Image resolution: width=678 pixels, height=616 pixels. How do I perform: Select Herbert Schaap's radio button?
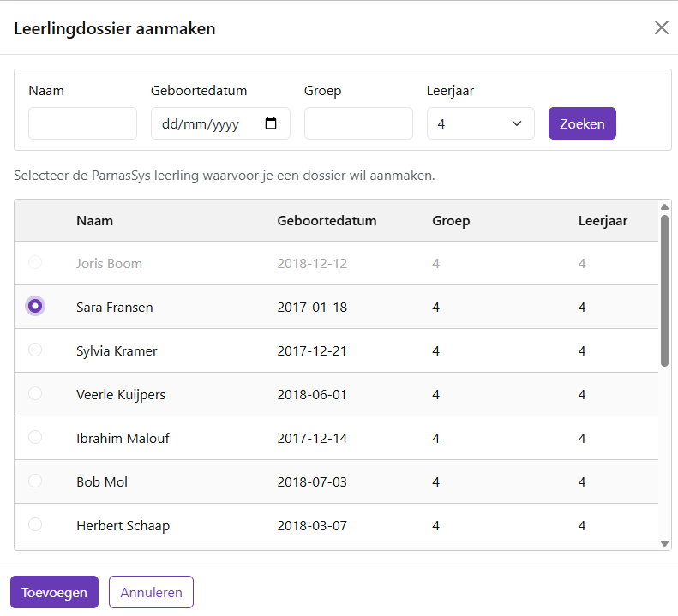point(35,524)
